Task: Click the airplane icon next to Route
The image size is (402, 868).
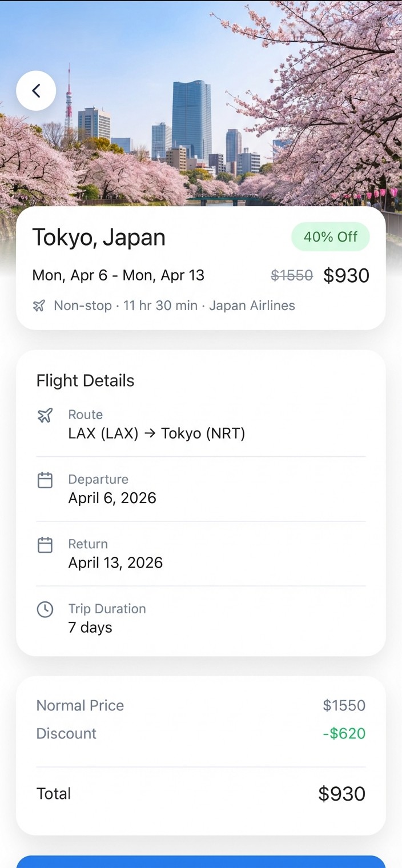Action: [x=45, y=416]
